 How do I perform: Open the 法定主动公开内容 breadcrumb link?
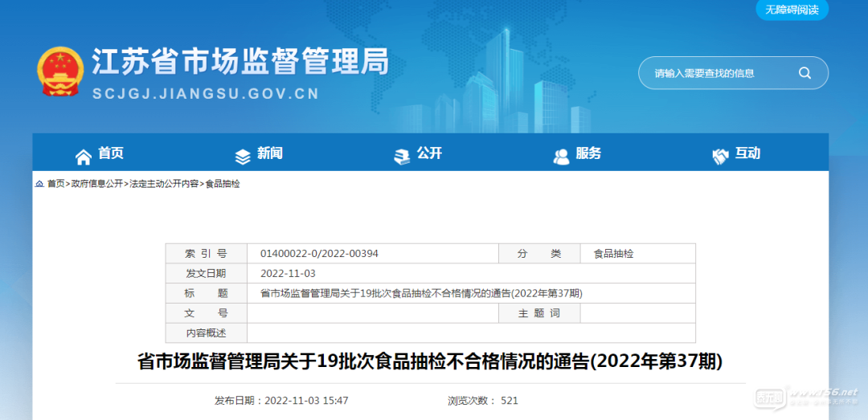pyautogui.click(x=164, y=184)
